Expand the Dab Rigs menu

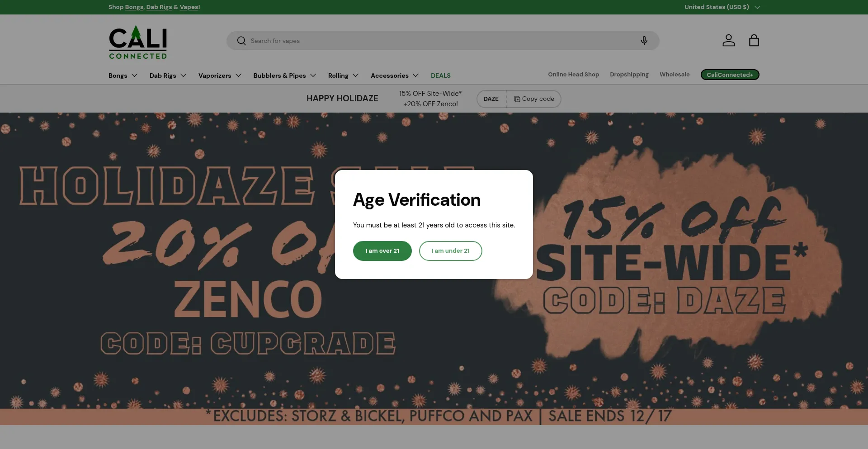click(168, 76)
